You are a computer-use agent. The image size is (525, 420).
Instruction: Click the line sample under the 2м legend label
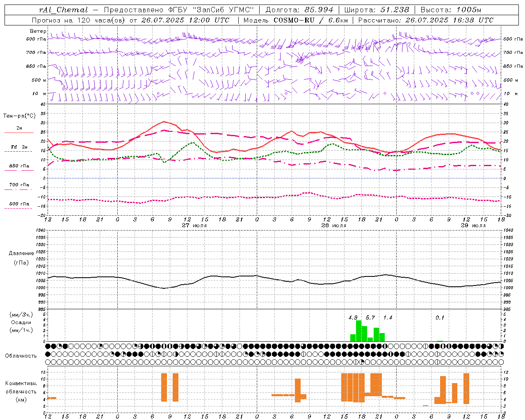(x=19, y=133)
